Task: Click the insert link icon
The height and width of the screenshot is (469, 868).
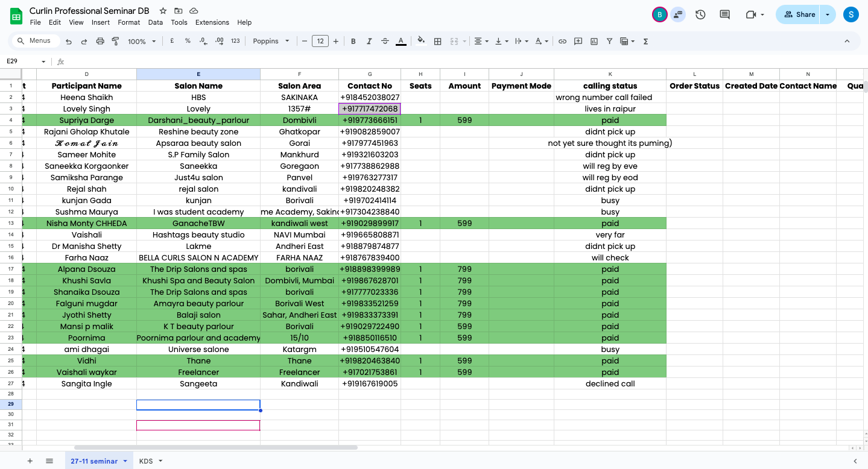Action: 562,42
